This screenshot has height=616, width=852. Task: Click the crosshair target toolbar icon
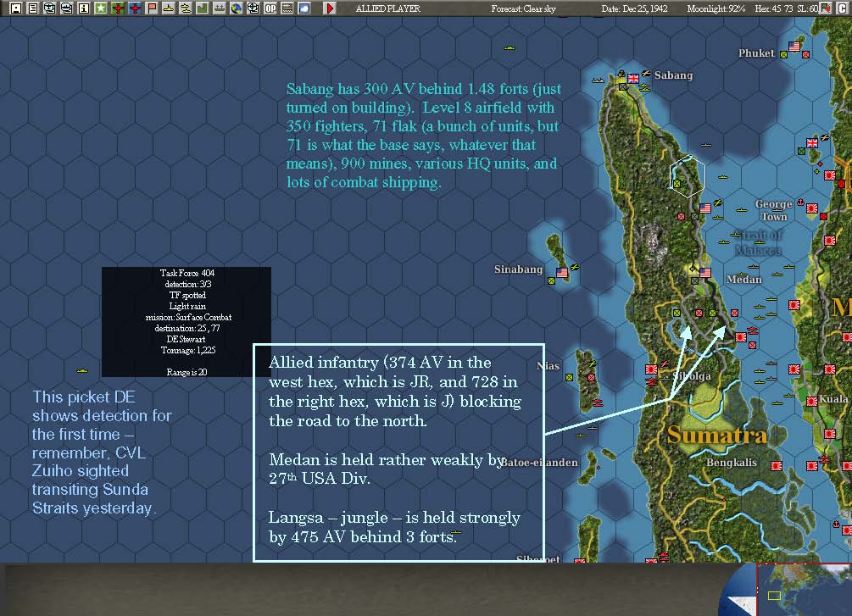tap(253, 8)
